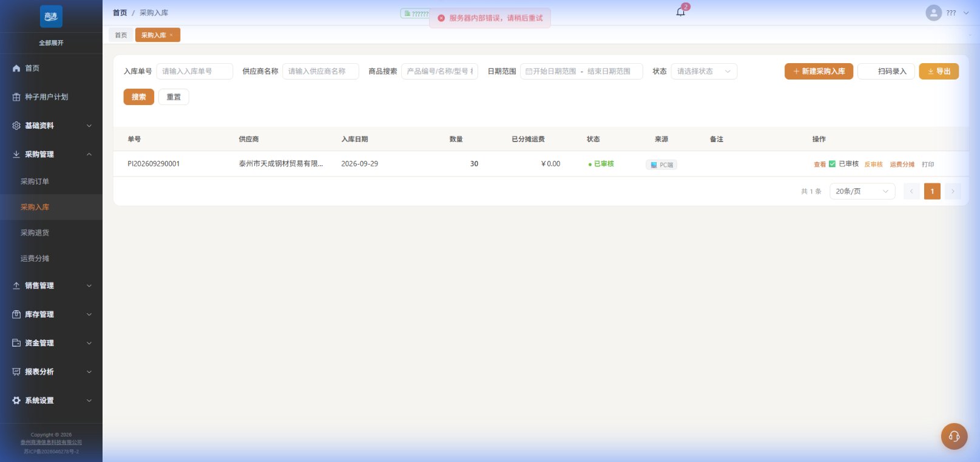Click 打印 for order PI202609290001
The image size is (980, 462).
point(928,165)
